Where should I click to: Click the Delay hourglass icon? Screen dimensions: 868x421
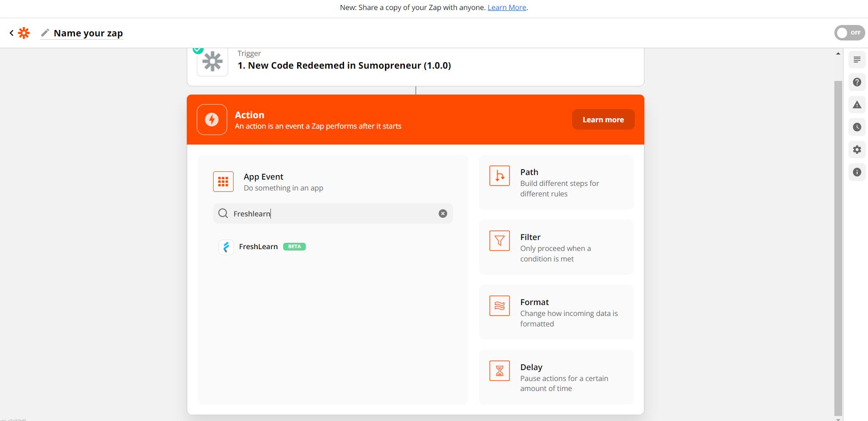click(499, 371)
